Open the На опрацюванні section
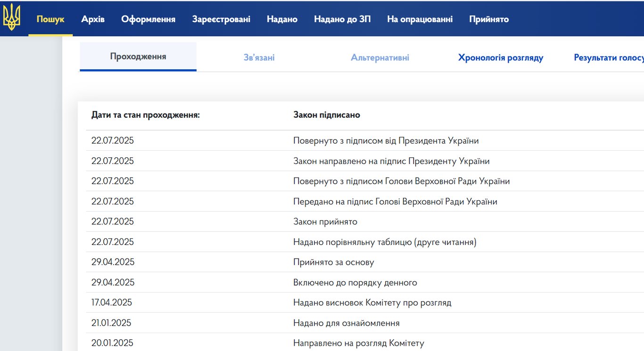The image size is (644, 351). [420, 19]
